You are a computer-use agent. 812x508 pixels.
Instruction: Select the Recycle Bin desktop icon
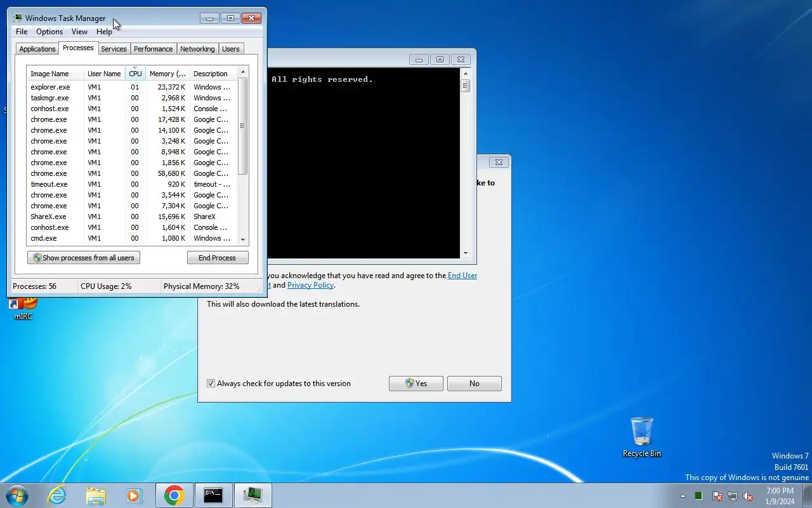[642, 437]
